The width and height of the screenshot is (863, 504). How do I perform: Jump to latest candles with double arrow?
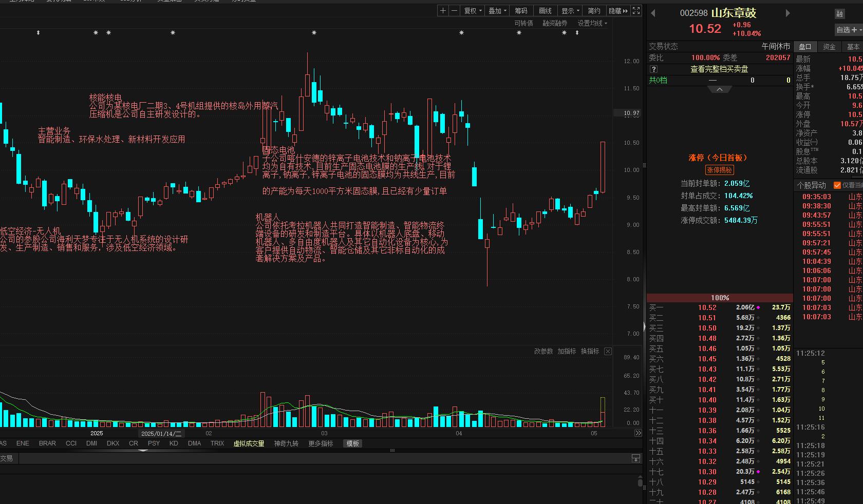click(x=638, y=433)
